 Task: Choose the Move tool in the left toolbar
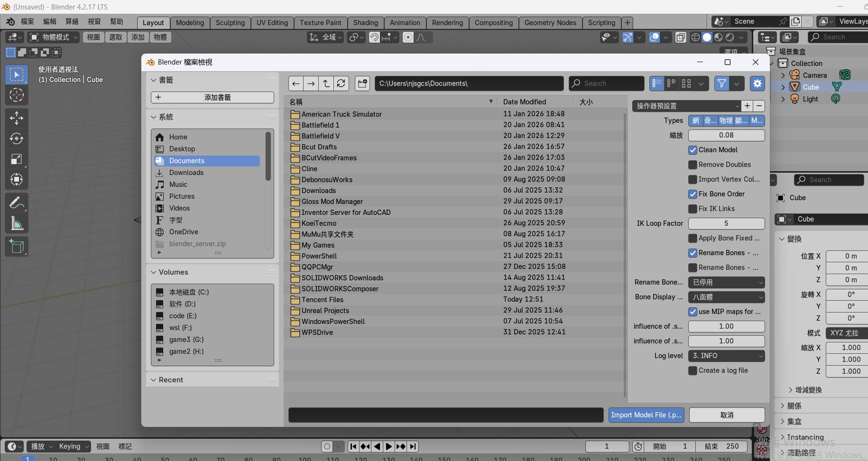[x=17, y=118]
